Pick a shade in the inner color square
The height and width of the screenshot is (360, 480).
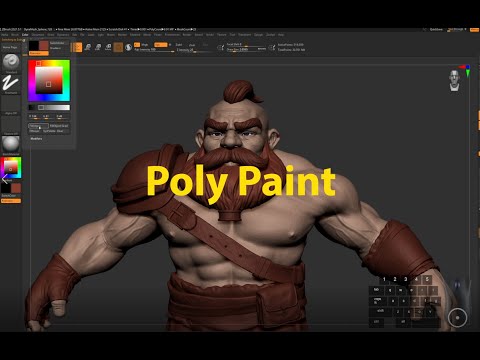tap(49, 81)
